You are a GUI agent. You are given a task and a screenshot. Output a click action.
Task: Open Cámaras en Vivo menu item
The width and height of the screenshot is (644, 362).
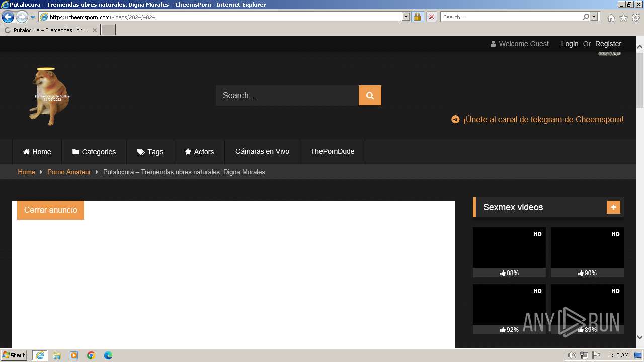(262, 151)
